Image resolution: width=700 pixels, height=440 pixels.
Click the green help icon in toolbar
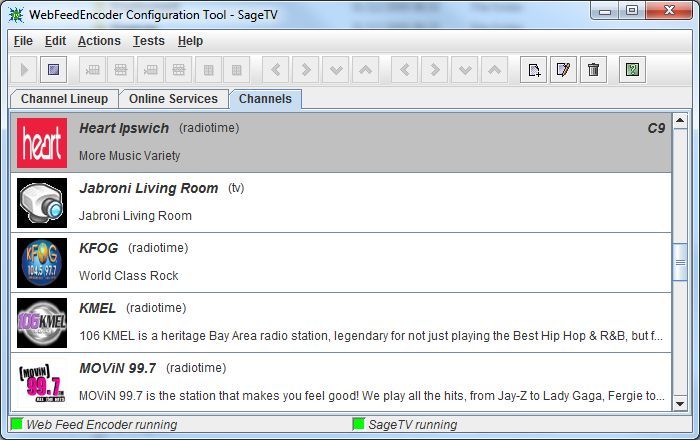pos(632,70)
